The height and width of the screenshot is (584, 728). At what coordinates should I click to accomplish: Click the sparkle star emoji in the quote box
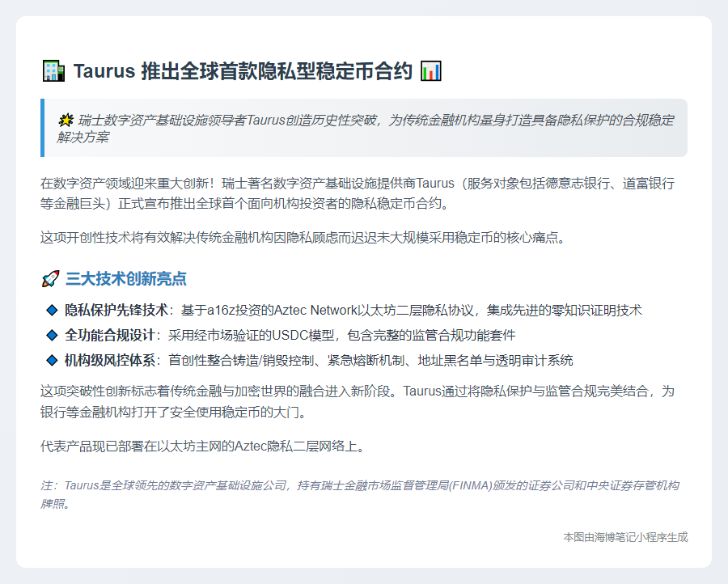66,121
